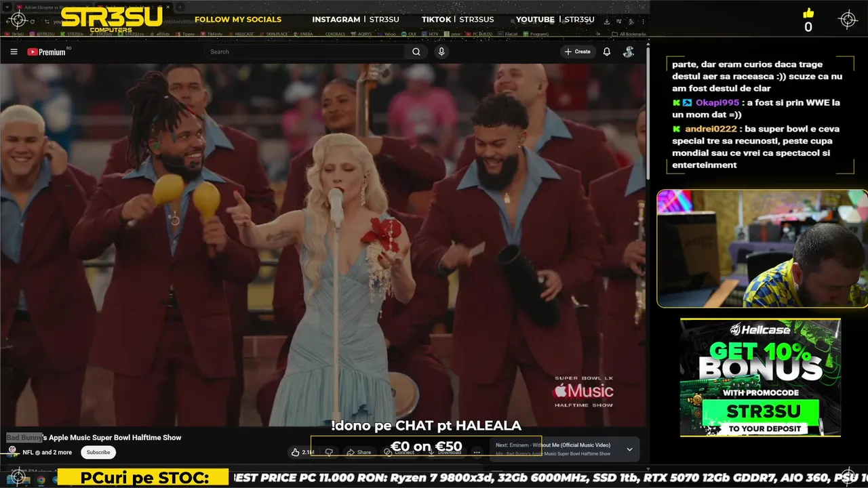Open the OLX bookmark
Viewport: 868px width, 488px height.
pos(409,33)
